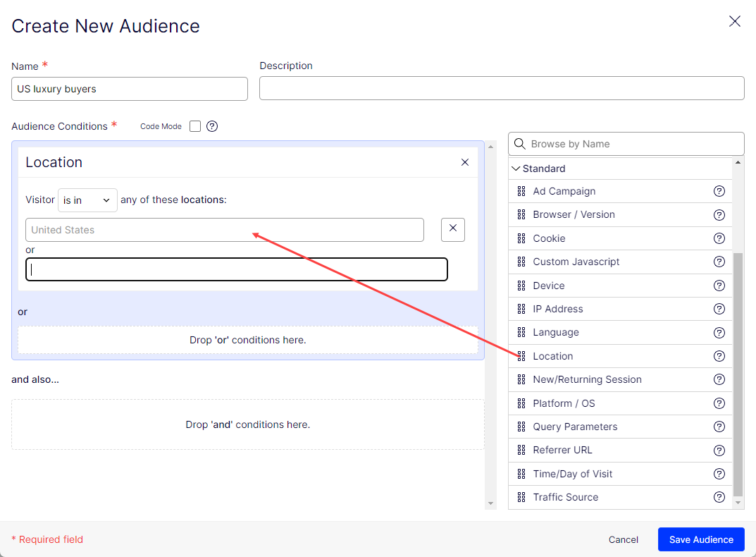View help for the IP Address condition
This screenshot has width=756, height=557.
click(719, 309)
